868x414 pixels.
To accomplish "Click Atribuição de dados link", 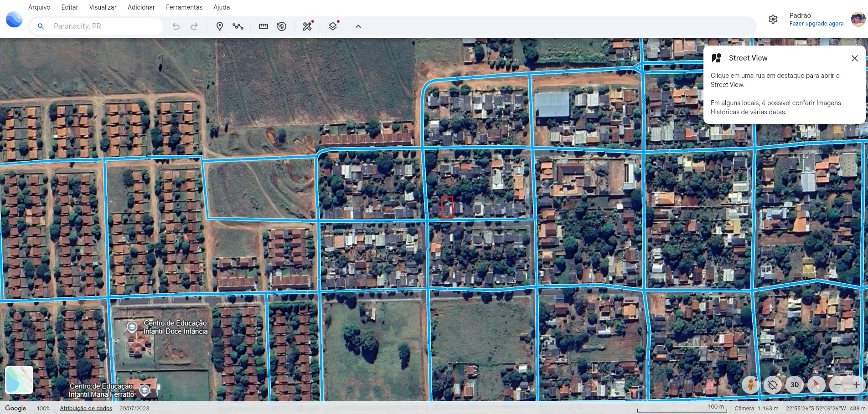I will coord(86,408).
